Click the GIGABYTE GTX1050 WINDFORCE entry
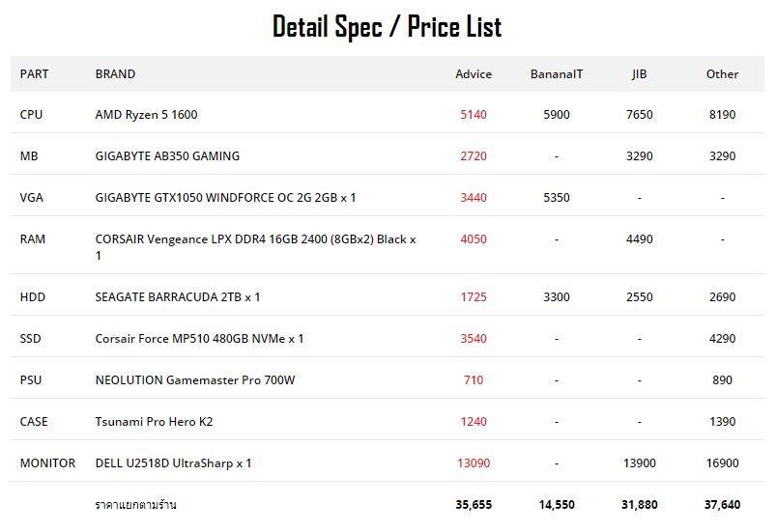The height and width of the screenshot is (532, 776). [225, 198]
